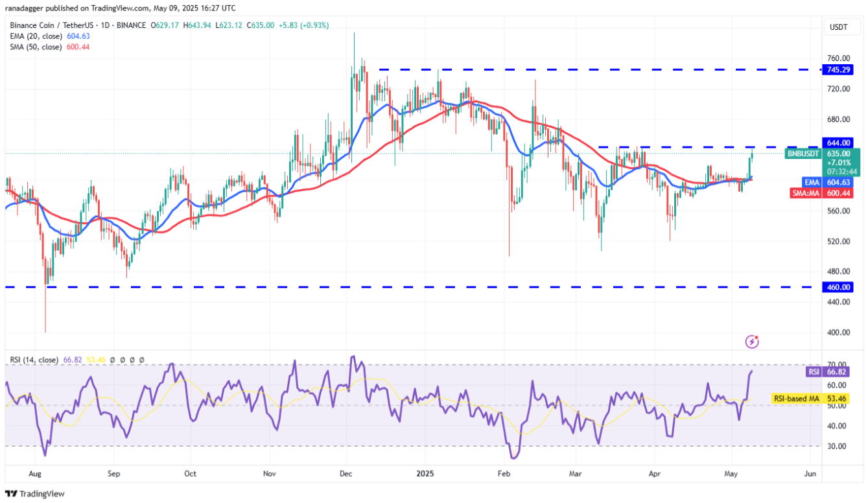
Task: Select the 745.29 resistance price label
Action: coord(838,69)
